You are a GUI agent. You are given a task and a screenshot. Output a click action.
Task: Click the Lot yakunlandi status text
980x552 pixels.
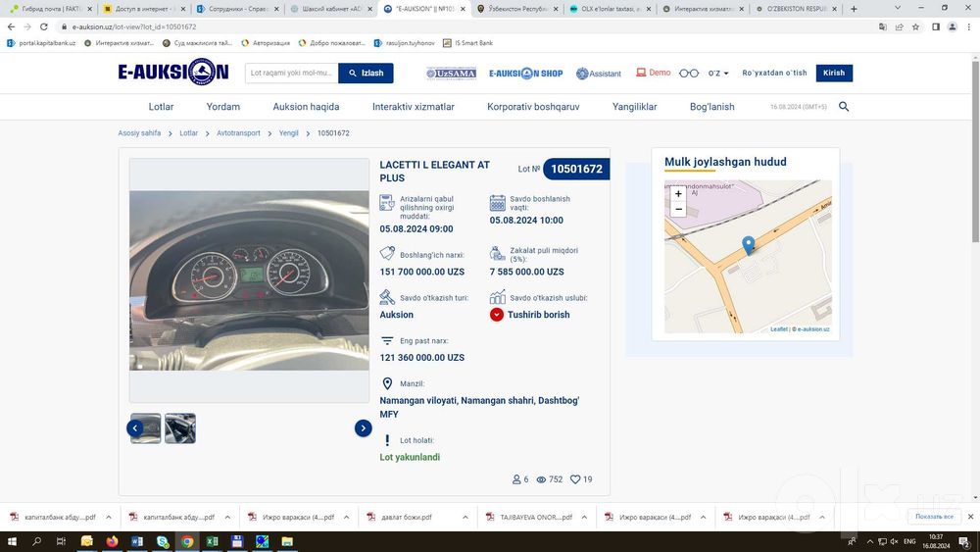tap(410, 457)
